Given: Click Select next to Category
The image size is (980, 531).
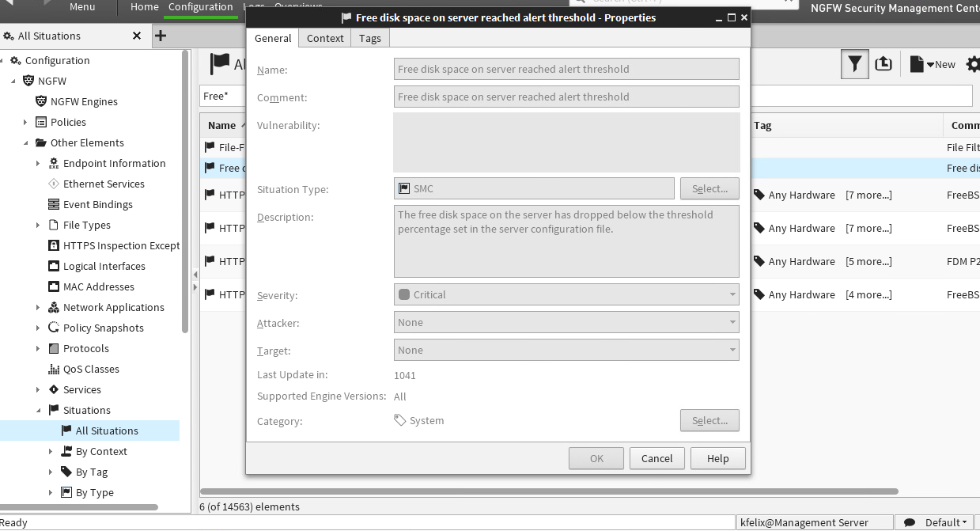Looking at the screenshot, I should click(x=709, y=420).
